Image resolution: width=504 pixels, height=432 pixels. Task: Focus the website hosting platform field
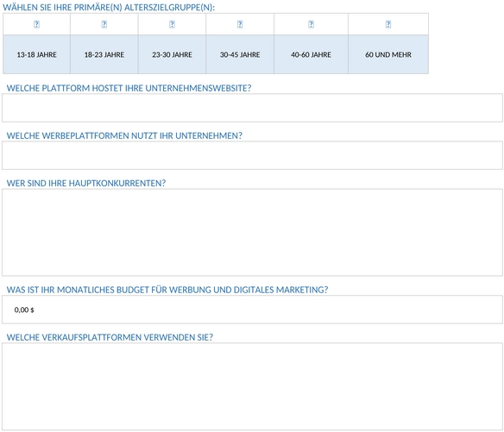252,108
